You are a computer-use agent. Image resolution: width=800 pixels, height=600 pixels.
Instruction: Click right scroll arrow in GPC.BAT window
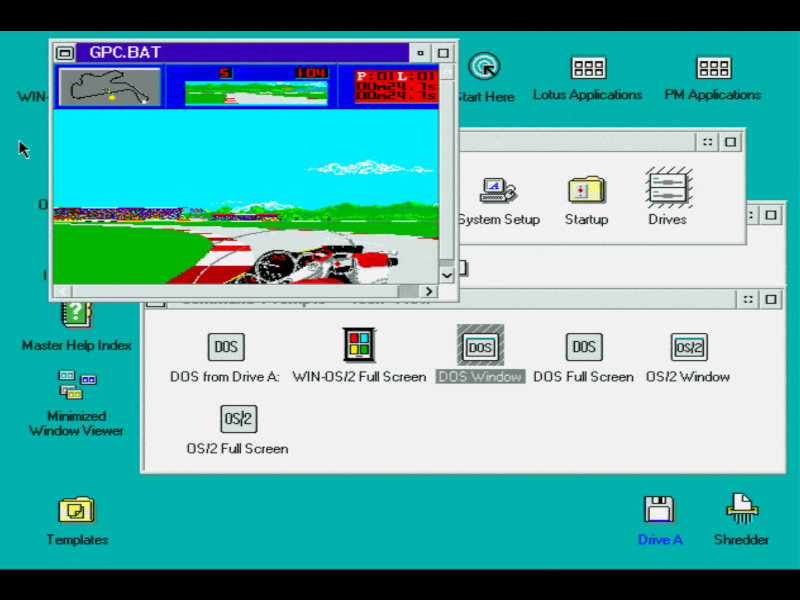click(x=429, y=291)
